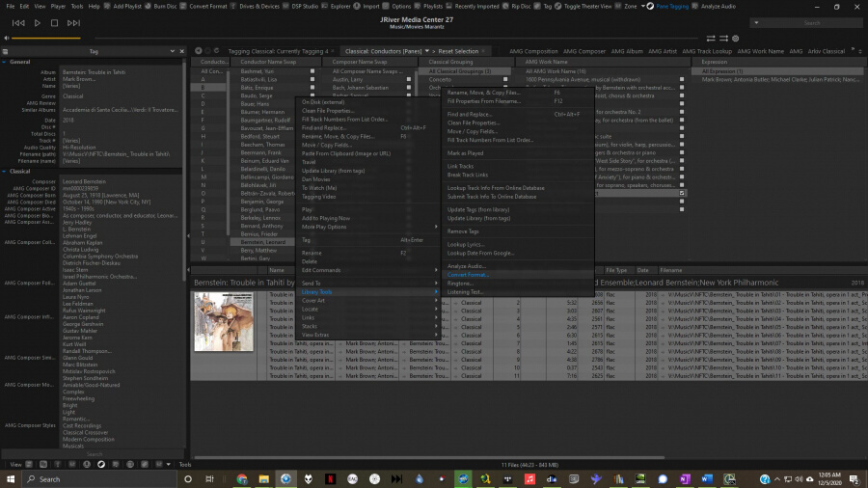Image resolution: width=868 pixels, height=488 pixels.
Task: Toggle checkbox for 1600 Pennsylvania Avenue work
Action: tap(682, 80)
